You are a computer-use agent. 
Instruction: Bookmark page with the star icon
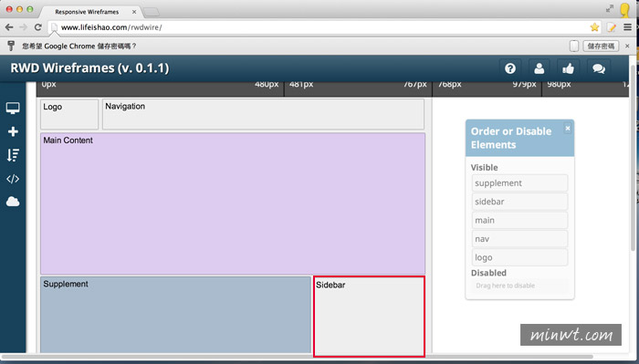click(594, 27)
